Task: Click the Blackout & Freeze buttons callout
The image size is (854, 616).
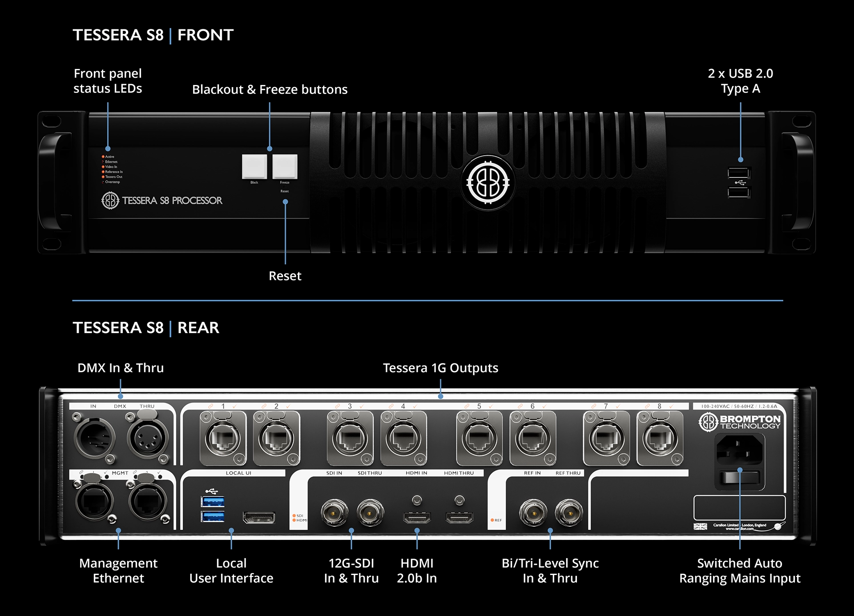Action: 270,89
